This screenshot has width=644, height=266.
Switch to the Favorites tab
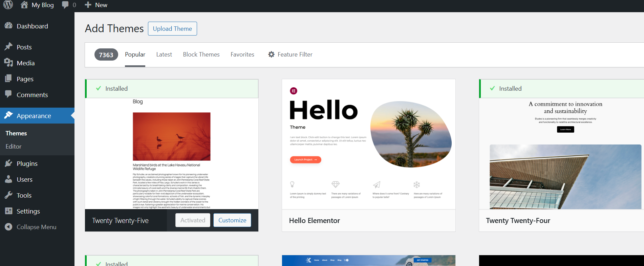(242, 54)
